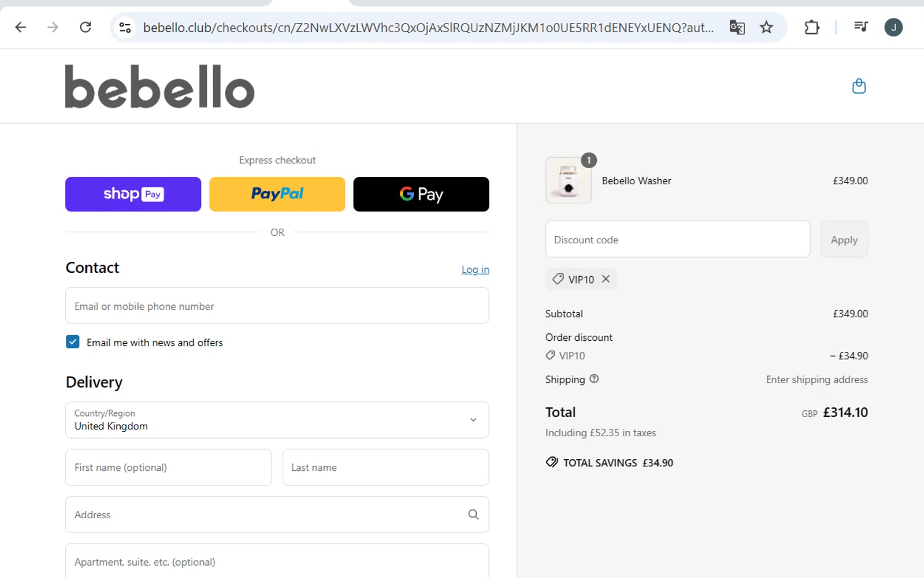Click the browser forward arrow

[x=53, y=27]
